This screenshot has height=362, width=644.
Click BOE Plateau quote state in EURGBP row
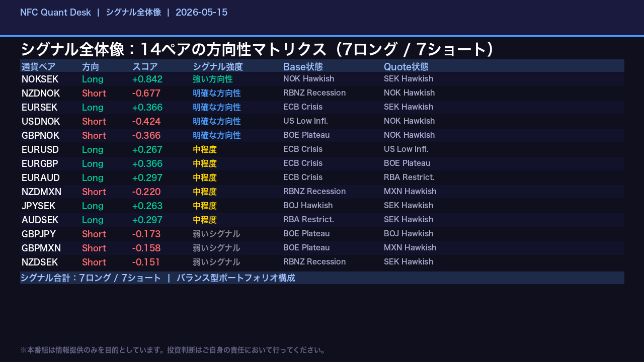pos(407,163)
